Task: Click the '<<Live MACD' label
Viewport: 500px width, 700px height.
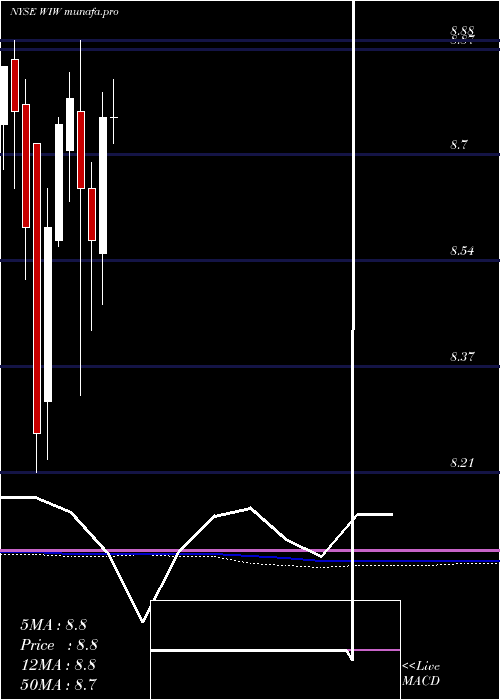Action: [x=421, y=674]
